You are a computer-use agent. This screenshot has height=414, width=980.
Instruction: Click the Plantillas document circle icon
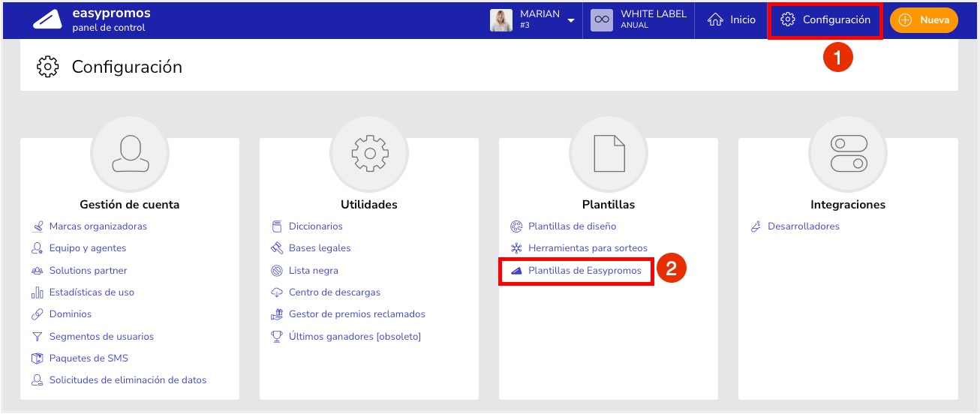point(609,153)
